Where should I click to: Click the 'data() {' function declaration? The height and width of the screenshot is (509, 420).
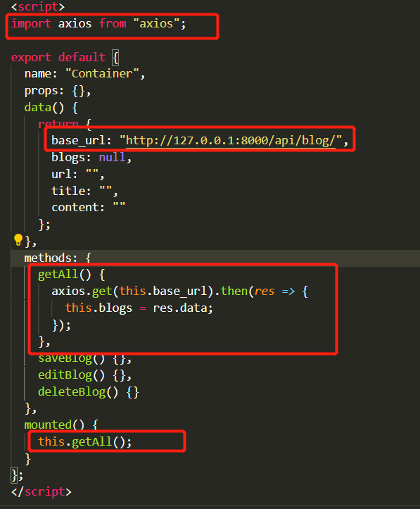[51, 108]
